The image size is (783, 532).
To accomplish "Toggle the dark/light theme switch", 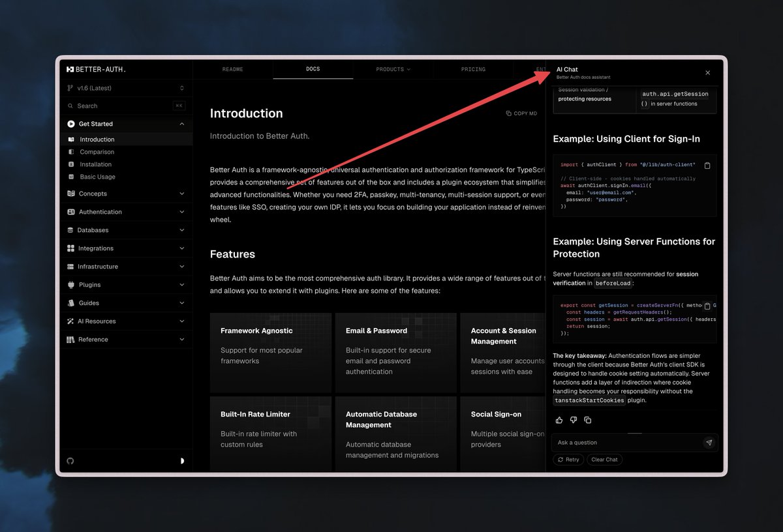I will point(182,461).
